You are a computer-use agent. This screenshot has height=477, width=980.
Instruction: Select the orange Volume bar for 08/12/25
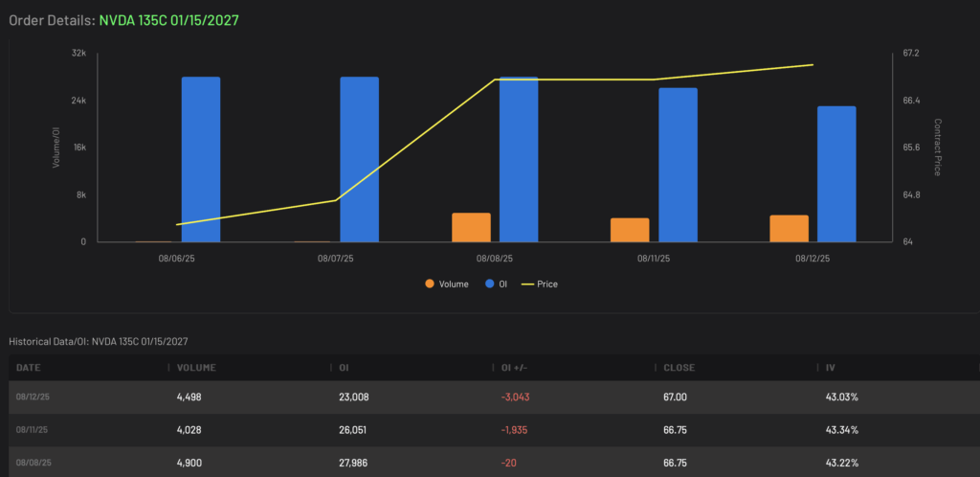pyautogui.click(x=789, y=229)
